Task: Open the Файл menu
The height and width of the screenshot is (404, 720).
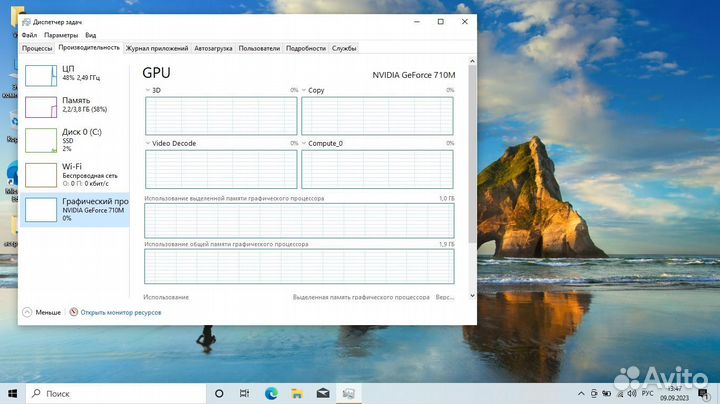Action: tap(29, 35)
